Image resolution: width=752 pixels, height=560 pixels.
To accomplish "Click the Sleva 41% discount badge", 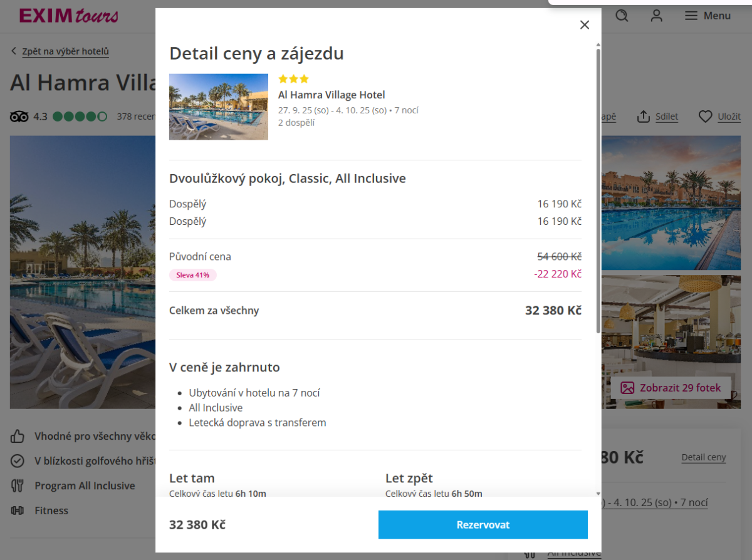I will coord(193,275).
